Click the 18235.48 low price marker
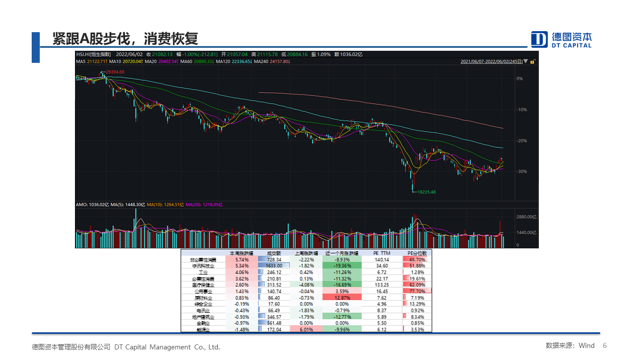This screenshot has height=362, width=644. click(x=426, y=192)
